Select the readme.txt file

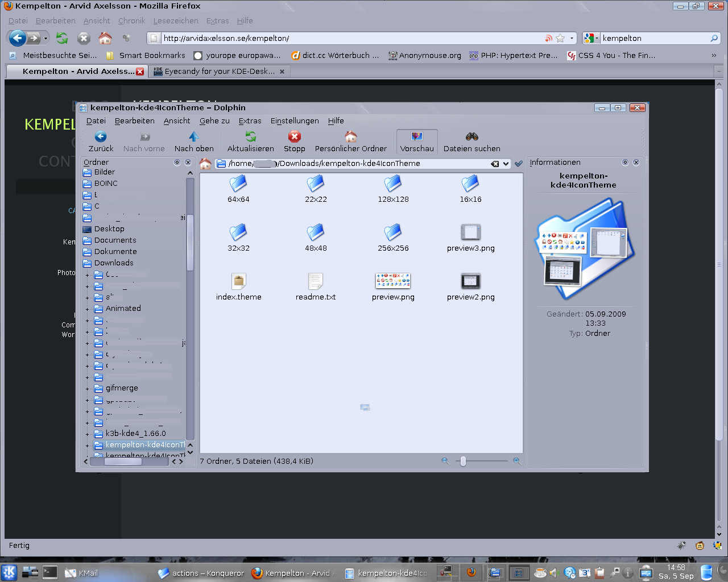(316, 281)
